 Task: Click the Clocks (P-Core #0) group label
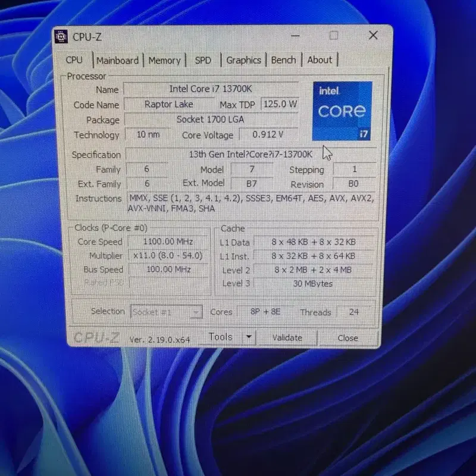[111, 228]
